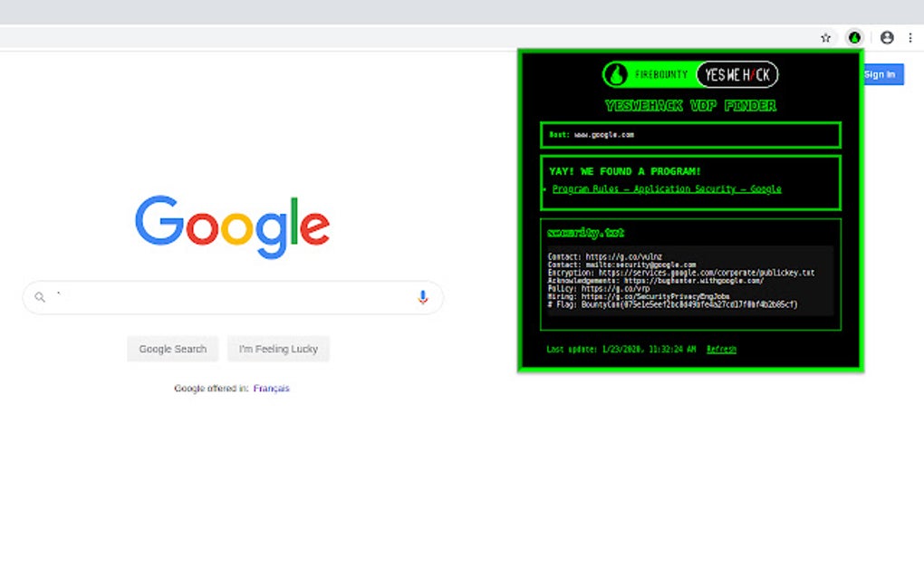Click the YESWEHACK VDP FINDER title
Screen dimensions: 924x578
coord(690,105)
